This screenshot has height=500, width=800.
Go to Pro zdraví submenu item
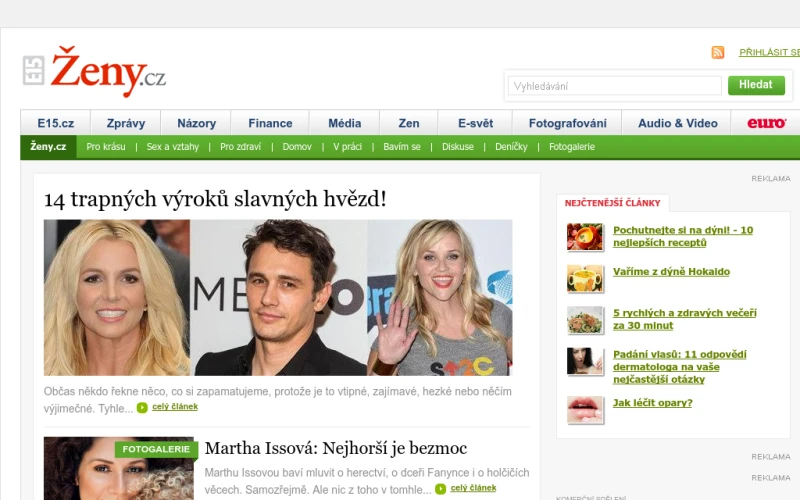(240, 147)
